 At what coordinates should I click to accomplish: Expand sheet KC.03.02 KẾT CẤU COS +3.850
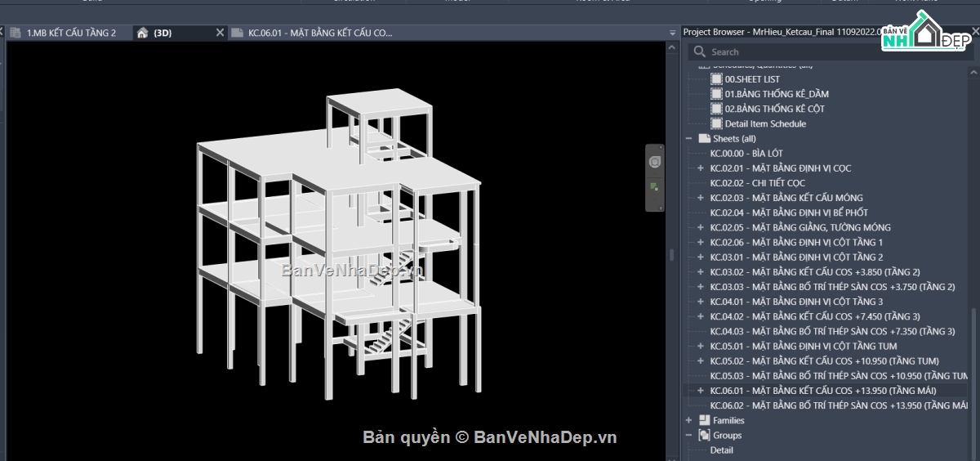(700, 271)
